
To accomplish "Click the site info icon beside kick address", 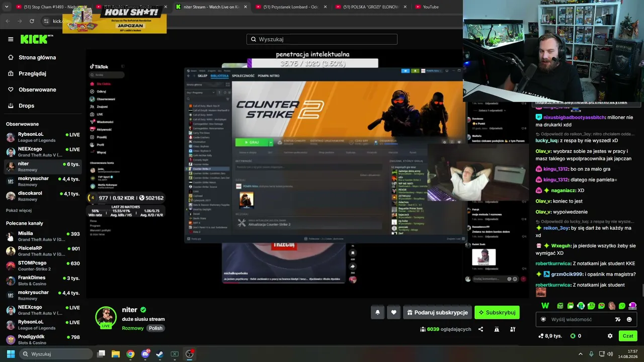I will (46, 21).
